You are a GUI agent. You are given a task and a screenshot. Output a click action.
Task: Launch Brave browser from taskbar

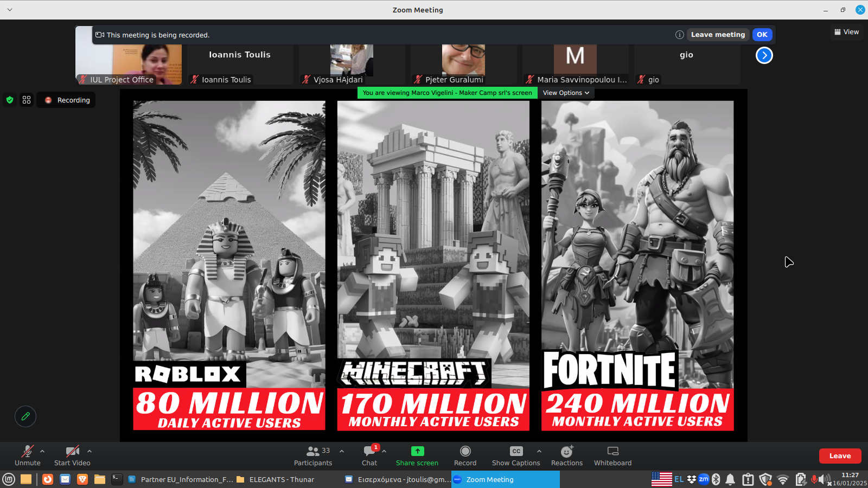click(x=82, y=479)
